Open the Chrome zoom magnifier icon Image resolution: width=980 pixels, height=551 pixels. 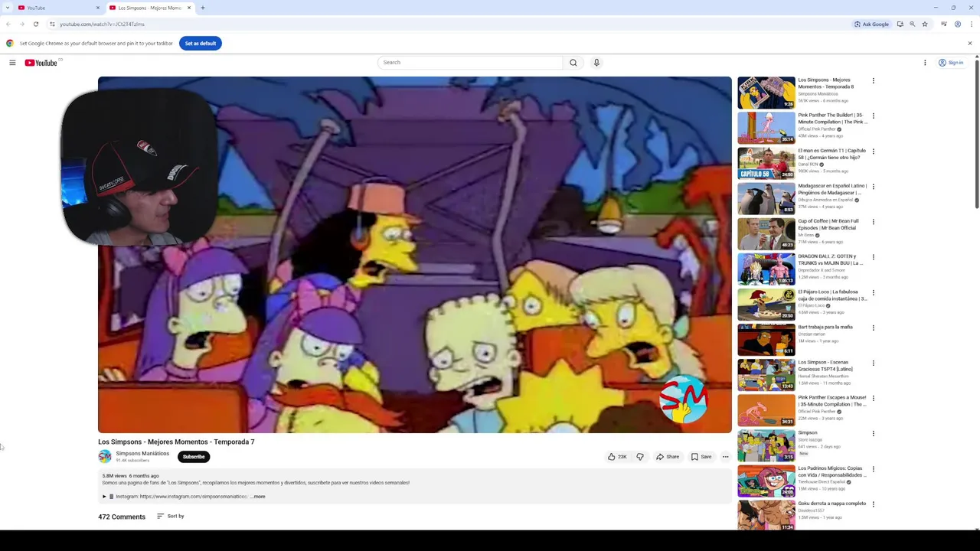[x=912, y=24]
